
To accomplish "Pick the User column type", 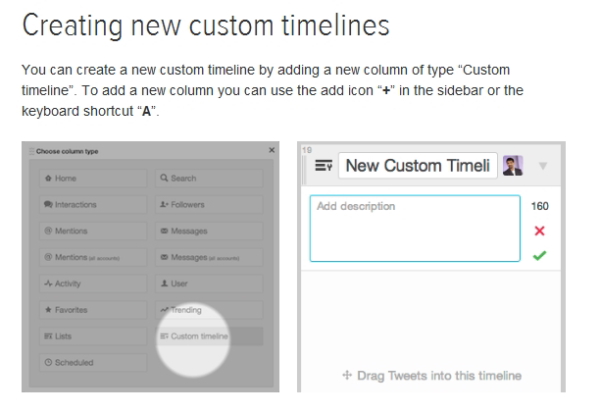I will click(x=209, y=284).
